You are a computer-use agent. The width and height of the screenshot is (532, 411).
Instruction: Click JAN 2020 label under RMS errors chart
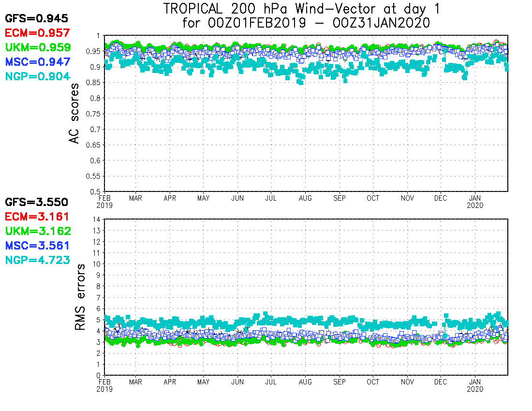pyautogui.click(x=475, y=385)
